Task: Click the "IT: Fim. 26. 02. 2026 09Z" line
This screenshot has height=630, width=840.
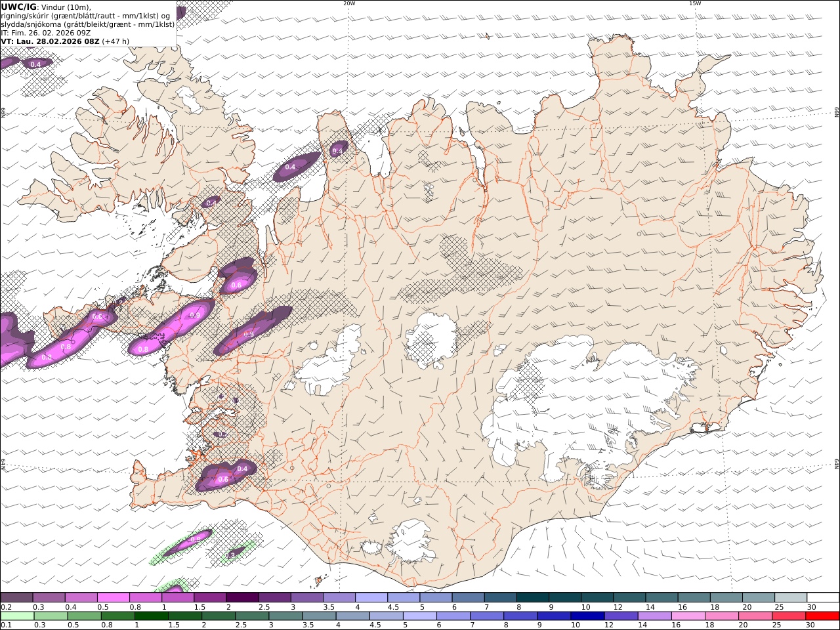Action: (45, 33)
